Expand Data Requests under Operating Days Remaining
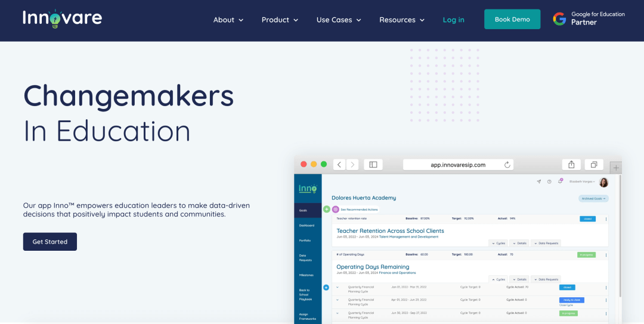 point(546,279)
